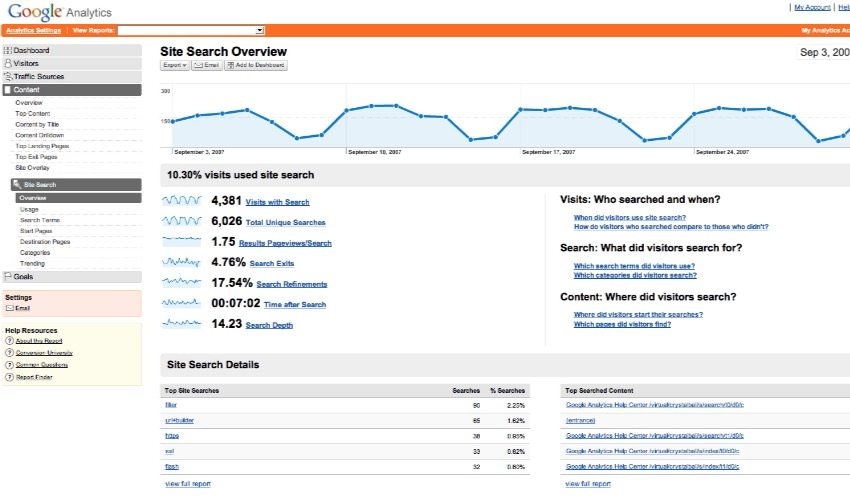Click the September 10 data point on graph

347,110
